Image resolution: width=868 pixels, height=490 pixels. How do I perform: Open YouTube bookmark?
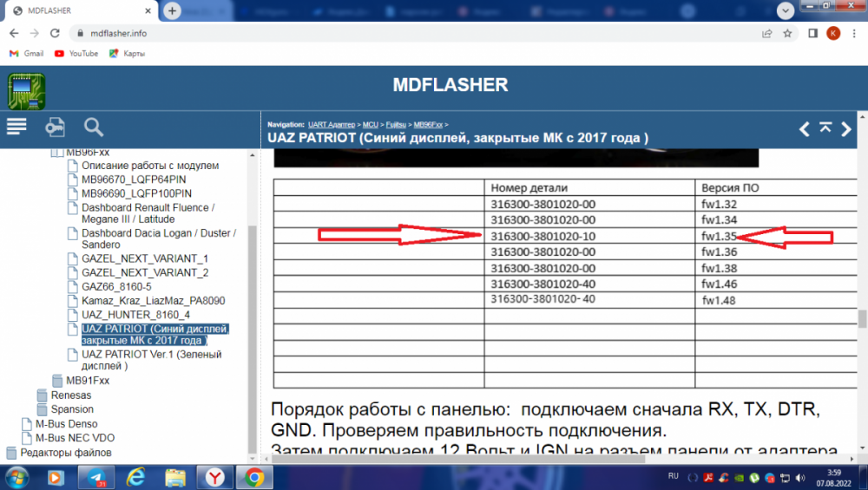point(76,54)
